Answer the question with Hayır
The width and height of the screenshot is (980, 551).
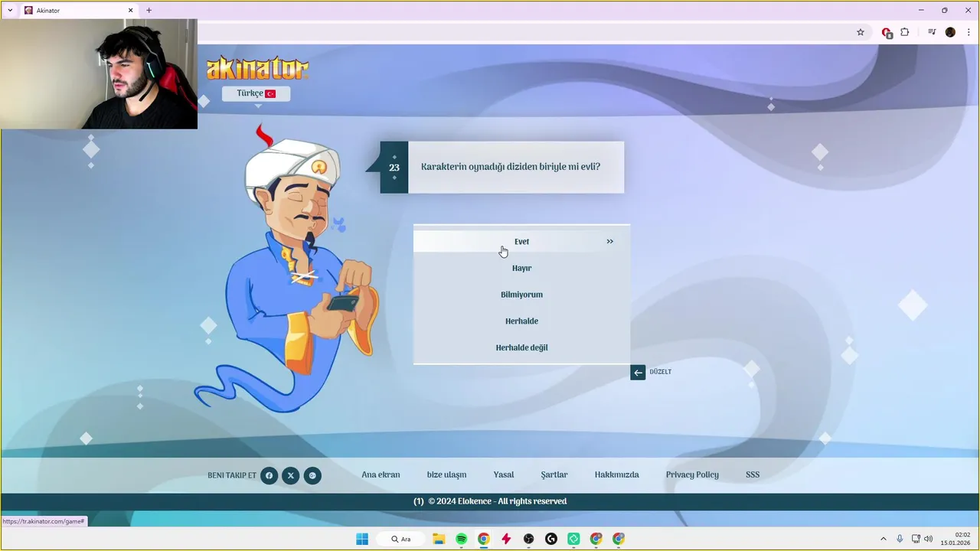pos(521,268)
